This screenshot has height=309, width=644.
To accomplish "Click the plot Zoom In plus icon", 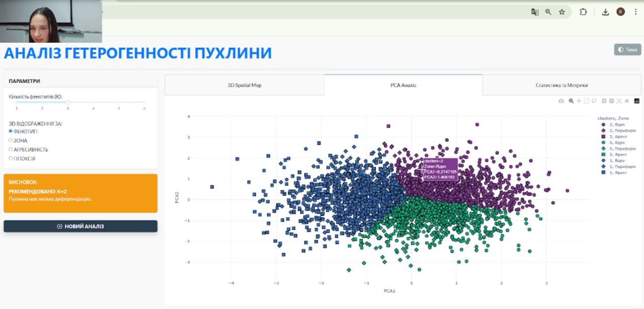I will pos(604,101).
